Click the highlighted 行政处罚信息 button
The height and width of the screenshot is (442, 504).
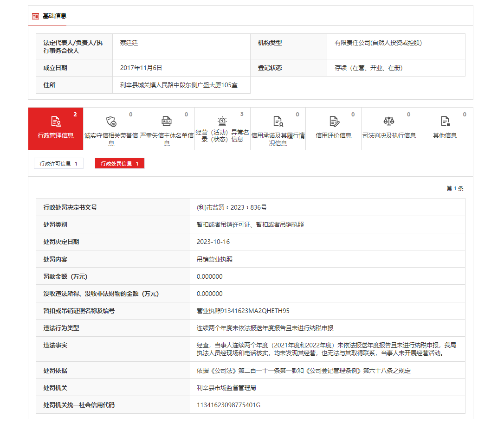[x=119, y=163]
